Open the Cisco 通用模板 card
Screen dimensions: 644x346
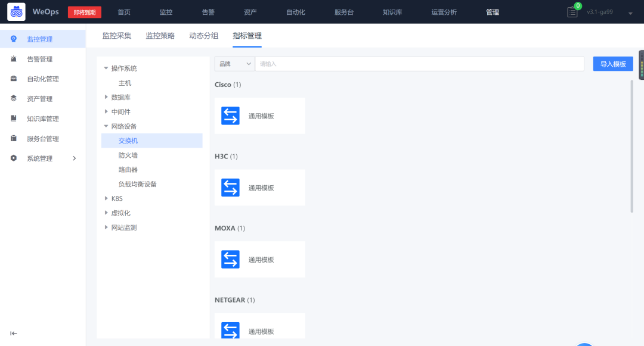click(x=259, y=116)
